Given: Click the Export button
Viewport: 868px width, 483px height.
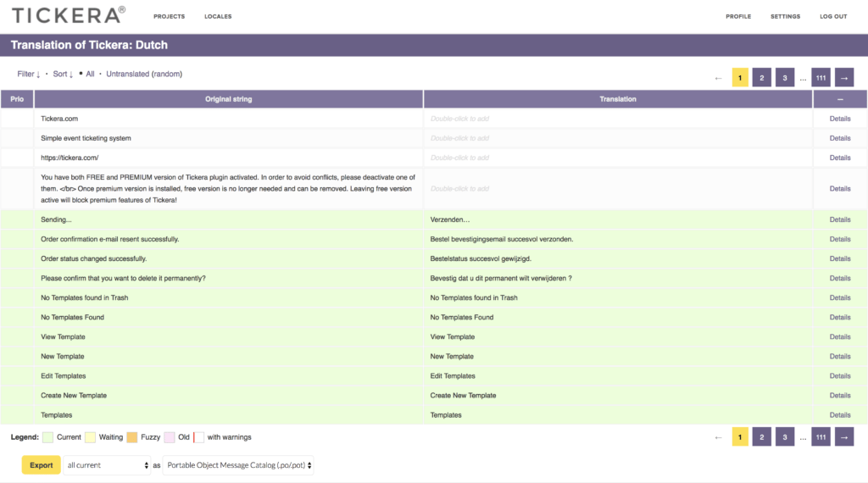Looking at the screenshot, I should (x=41, y=465).
